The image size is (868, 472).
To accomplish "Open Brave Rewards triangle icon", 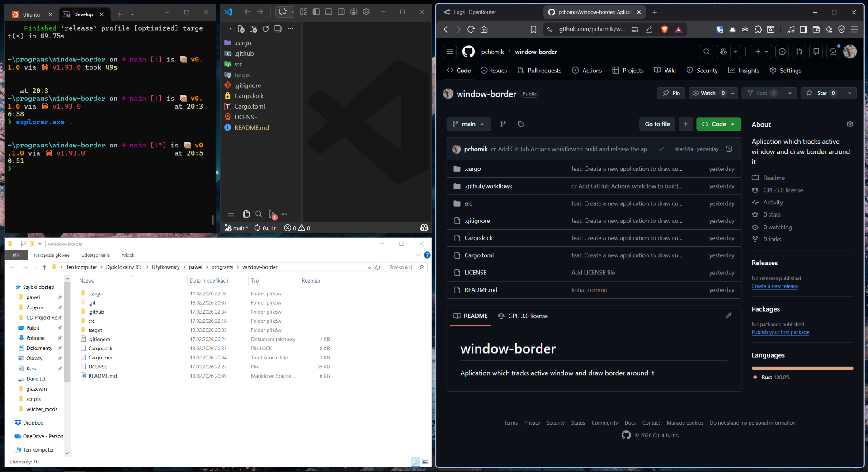I will (679, 29).
